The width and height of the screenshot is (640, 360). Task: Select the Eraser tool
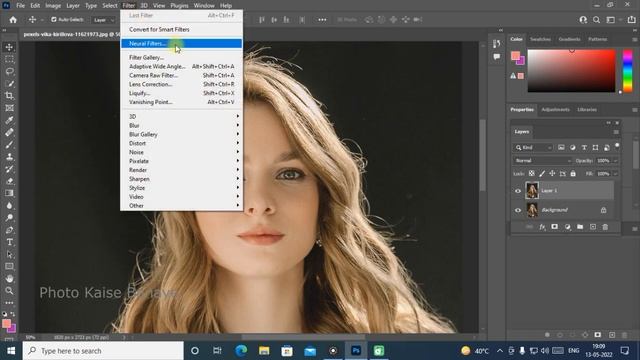tap(9, 181)
